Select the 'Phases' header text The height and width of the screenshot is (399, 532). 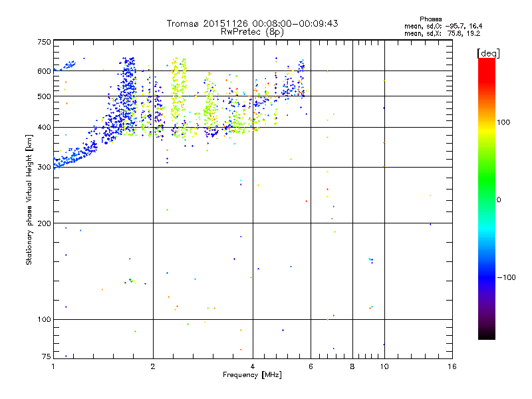pyautogui.click(x=430, y=19)
